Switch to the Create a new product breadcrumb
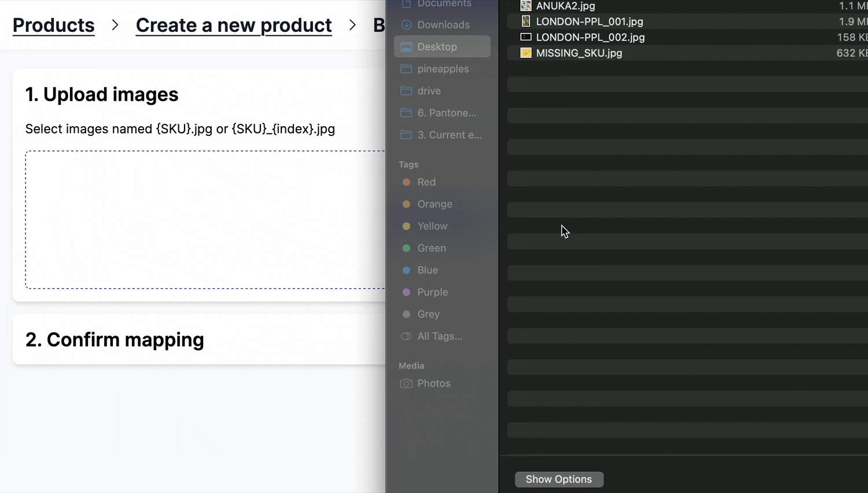868x493 pixels. point(233,25)
